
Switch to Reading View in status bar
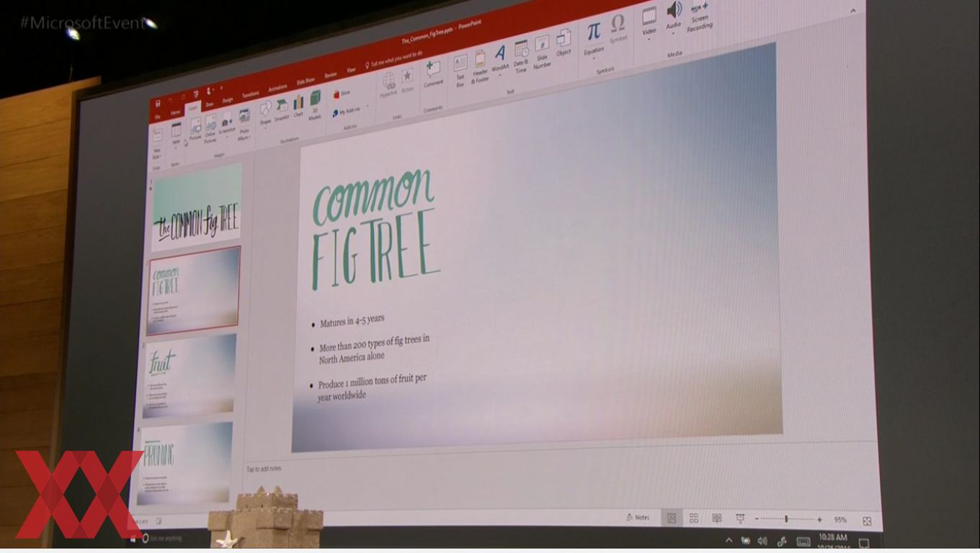tap(717, 518)
